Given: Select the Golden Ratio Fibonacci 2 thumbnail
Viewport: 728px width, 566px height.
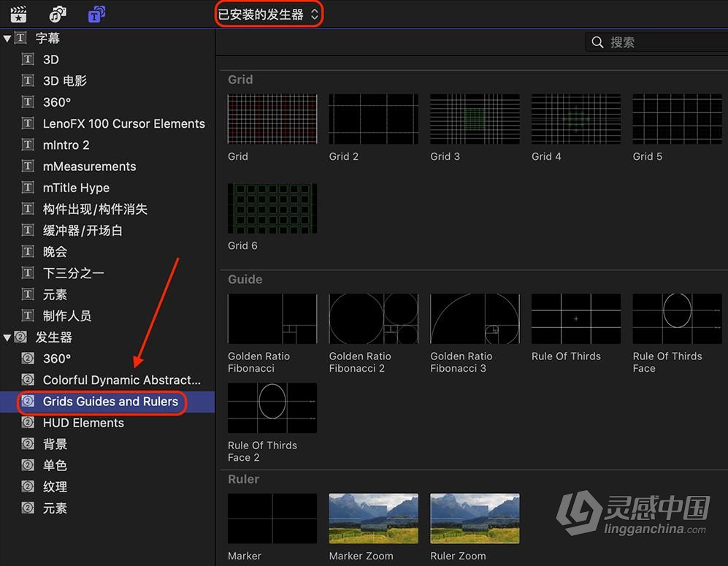Looking at the screenshot, I should tap(374, 318).
